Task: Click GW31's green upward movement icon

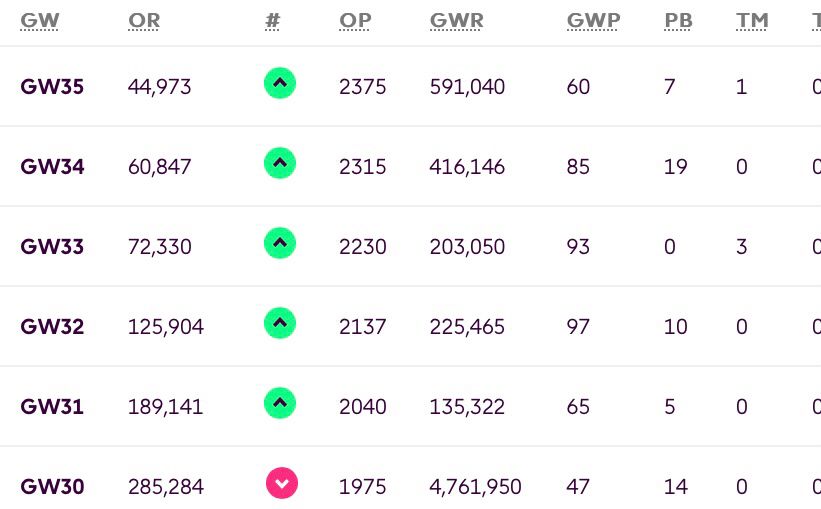Action: pyautogui.click(x=280, y=403)
